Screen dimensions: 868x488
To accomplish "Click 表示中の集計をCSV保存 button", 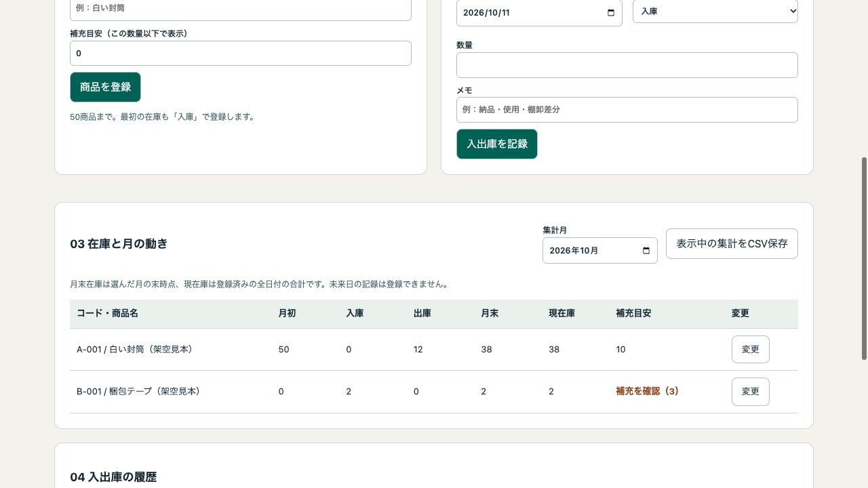I will [x=732, y=243].
